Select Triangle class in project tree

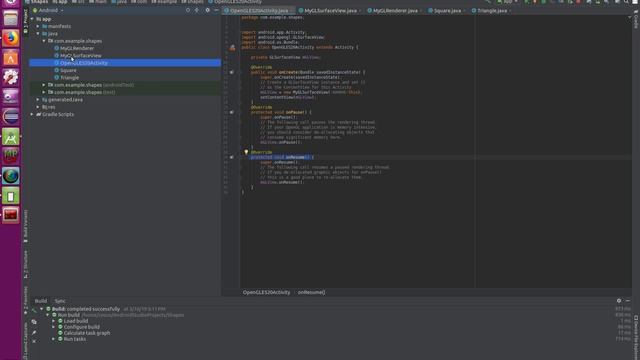click(69, 78)
